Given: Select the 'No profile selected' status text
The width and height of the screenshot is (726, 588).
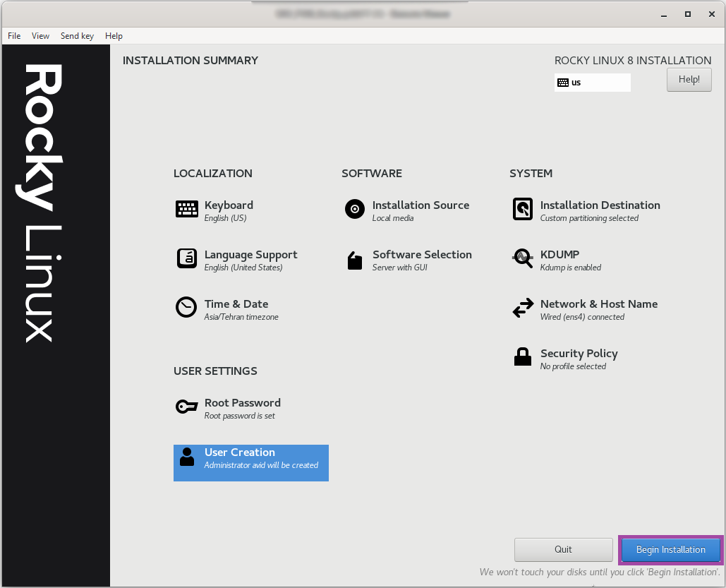Looking at the screenshot, I should point(573,366).
